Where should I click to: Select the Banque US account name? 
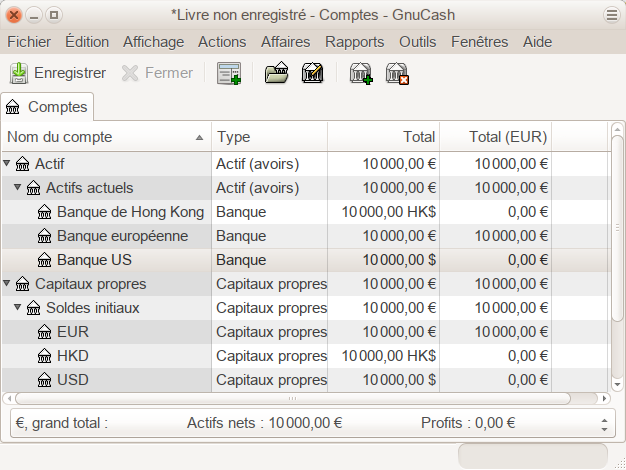[x=94, y=260]
